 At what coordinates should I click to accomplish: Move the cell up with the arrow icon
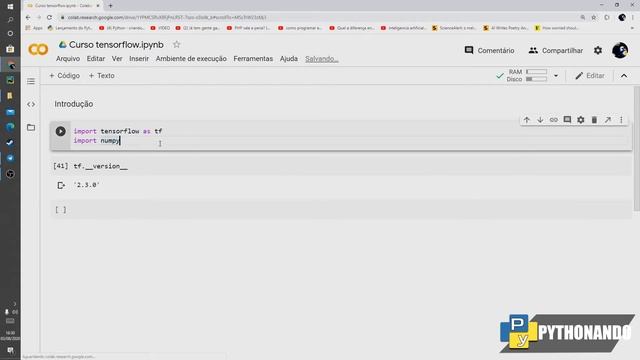[x=527, y=120]
